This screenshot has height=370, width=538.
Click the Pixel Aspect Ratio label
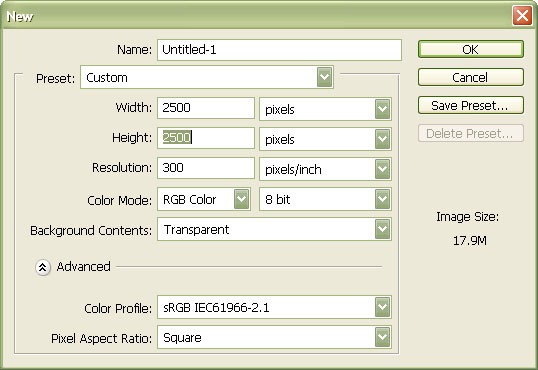coord(101,338)
